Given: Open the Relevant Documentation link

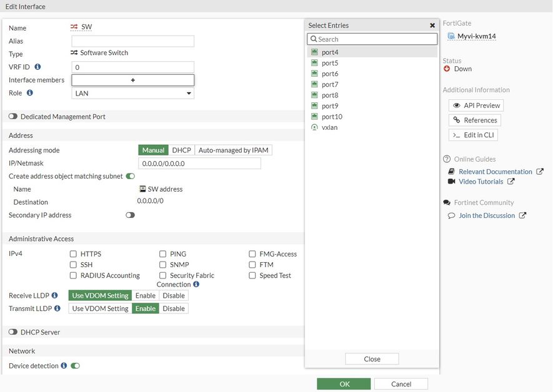Looking at the screenshot, I should 495,172.
